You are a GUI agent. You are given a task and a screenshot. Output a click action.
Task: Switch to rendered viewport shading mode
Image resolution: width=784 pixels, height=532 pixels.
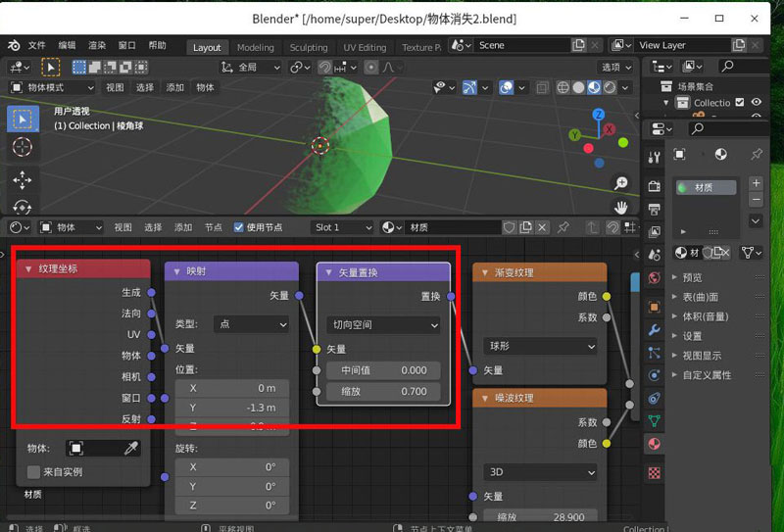tap(610, 87)
